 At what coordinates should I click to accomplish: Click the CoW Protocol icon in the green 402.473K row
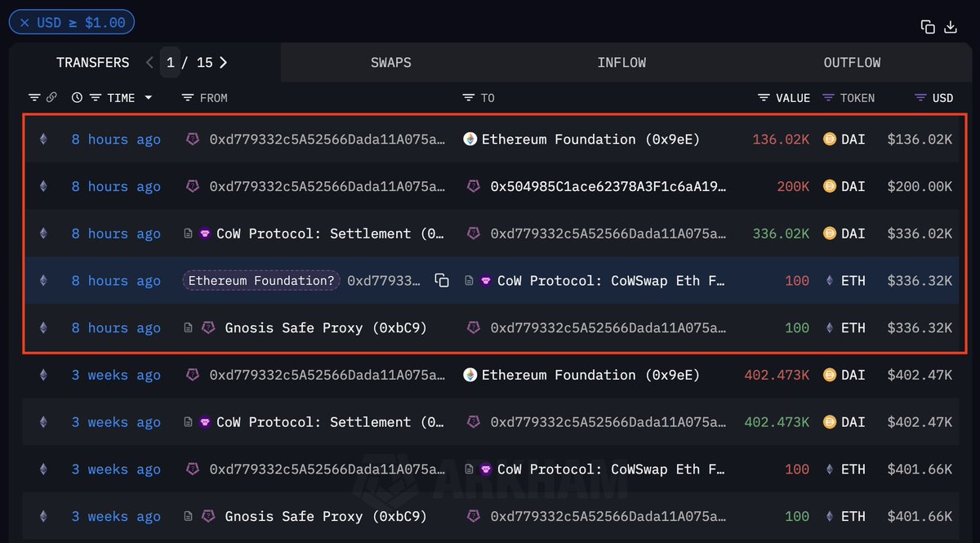[x=205, y=422]
